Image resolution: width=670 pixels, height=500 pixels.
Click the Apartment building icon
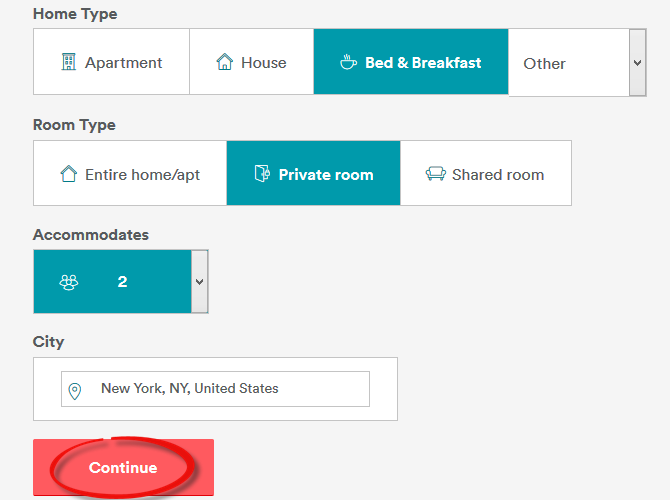click(69, 62)
